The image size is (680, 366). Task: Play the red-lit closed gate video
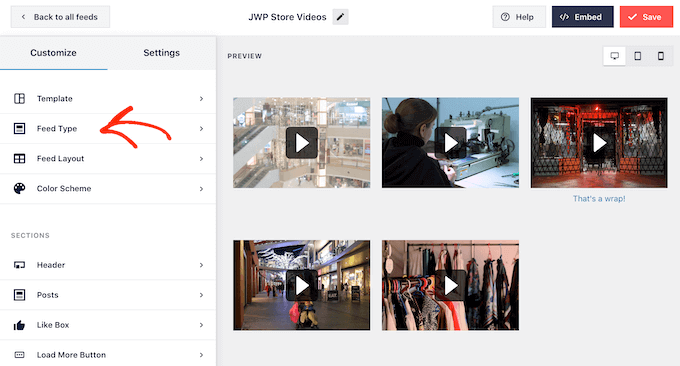pyautogui.click(x=599, y=143)
